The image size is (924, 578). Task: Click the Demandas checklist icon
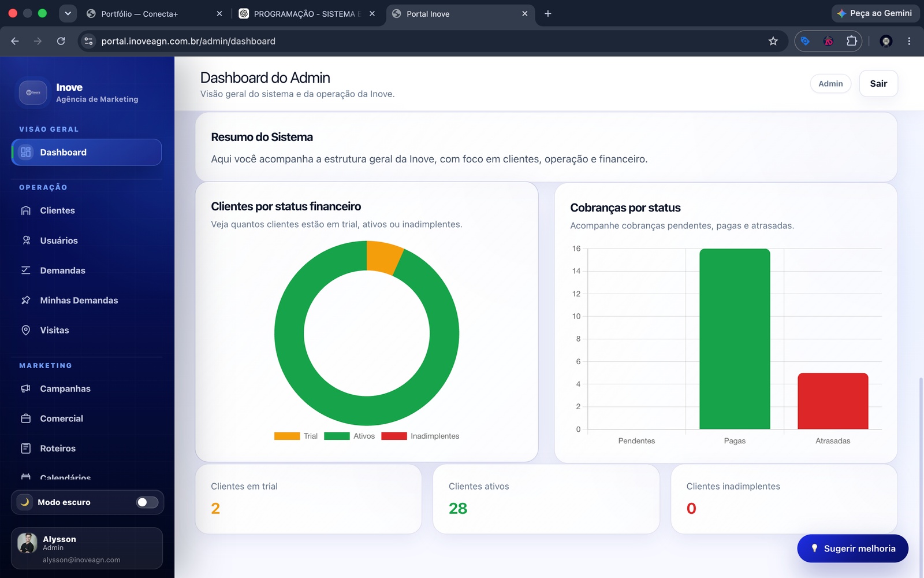pyautogui.click(x=26, y=270)
